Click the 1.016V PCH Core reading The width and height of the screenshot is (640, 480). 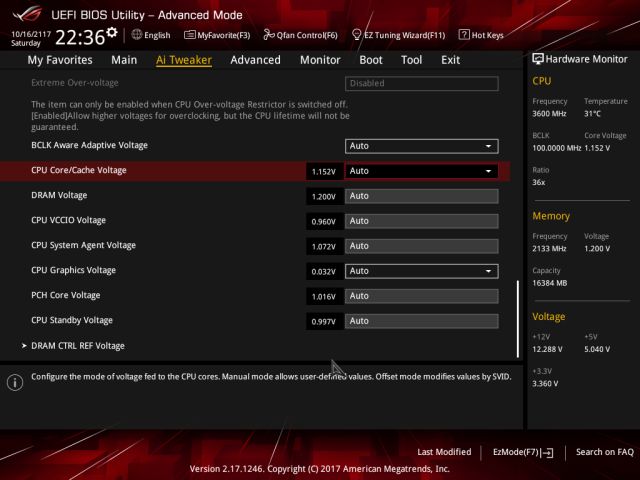(324, 297)
